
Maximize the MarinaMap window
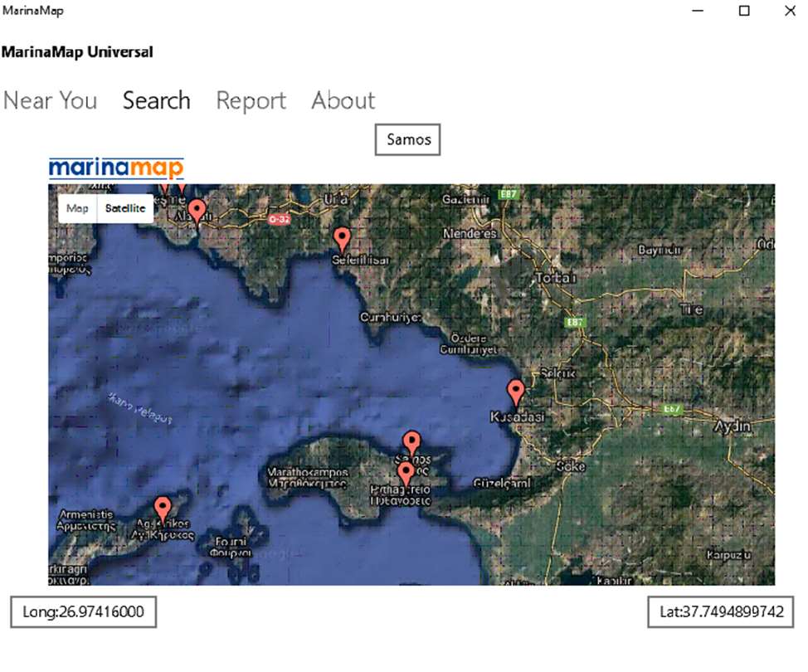(x=743, y=11)
